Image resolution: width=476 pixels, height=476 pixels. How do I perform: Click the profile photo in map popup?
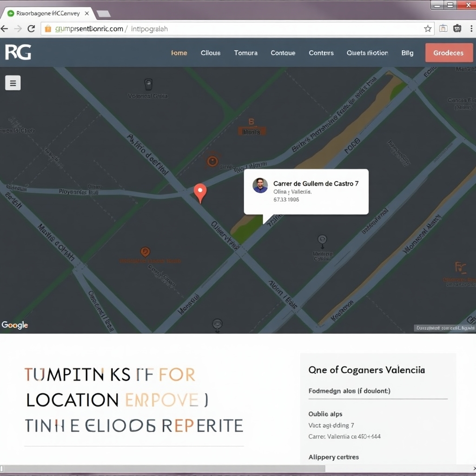[x=260, y=185]
